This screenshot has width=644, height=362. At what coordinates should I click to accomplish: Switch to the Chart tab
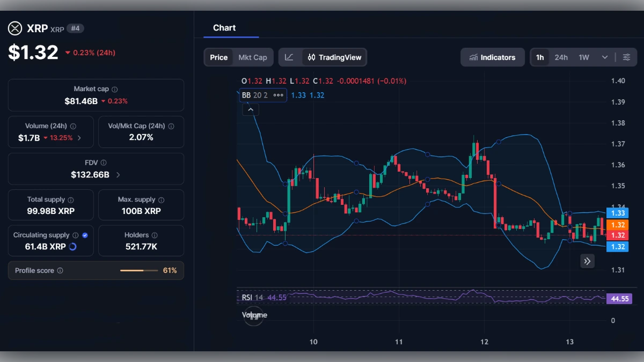pyautogui.click(x=224, y=28)
